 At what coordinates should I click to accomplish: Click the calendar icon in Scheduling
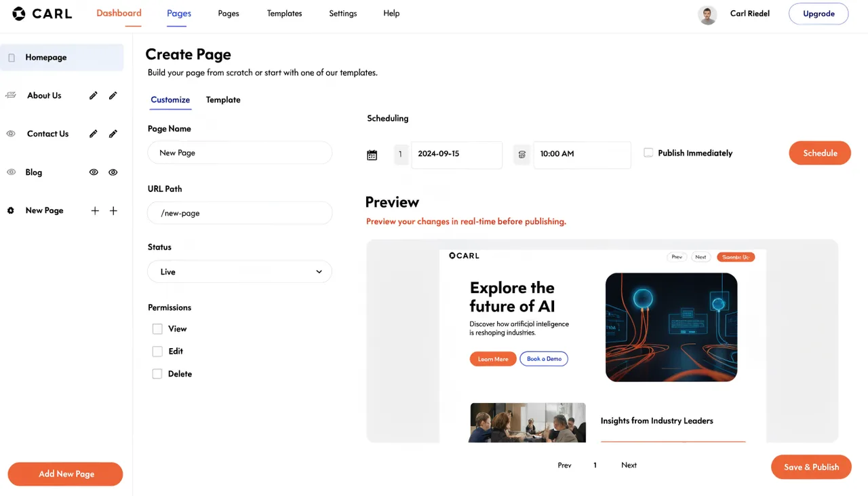[372, 155]
